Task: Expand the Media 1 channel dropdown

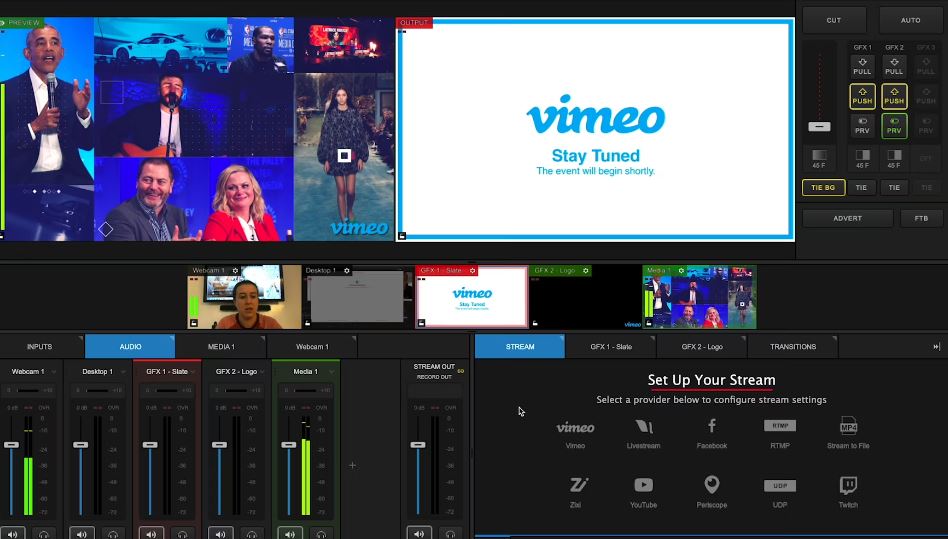Action: click(x=331, y=372)
